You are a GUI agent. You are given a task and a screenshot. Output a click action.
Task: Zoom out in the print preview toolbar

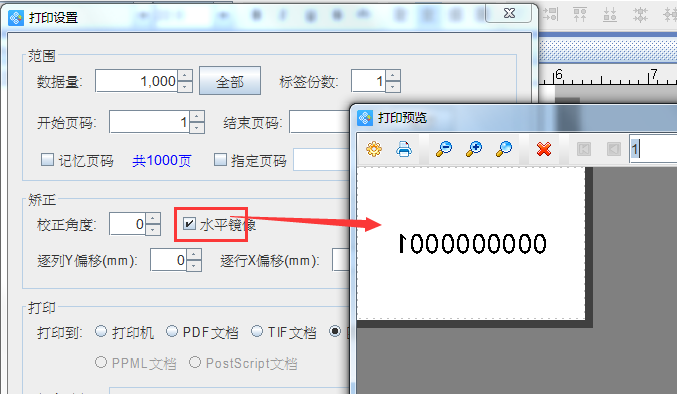(444, 149)
